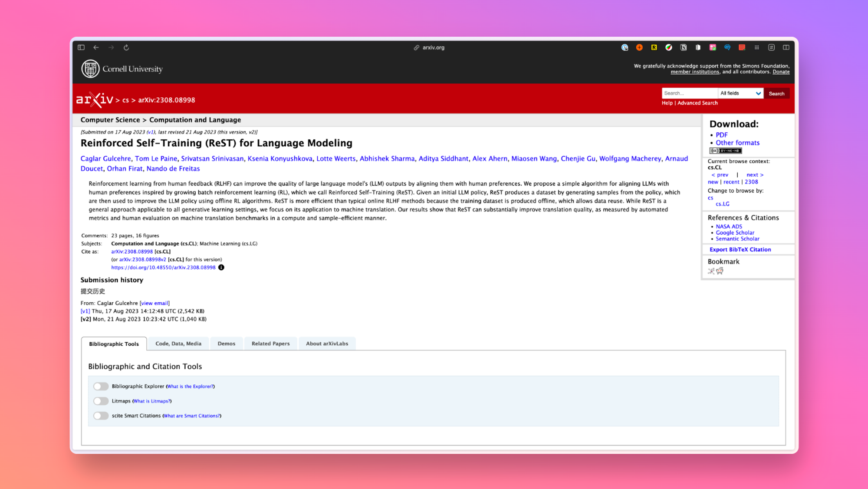Open author Nando de Freitas link
Image resolution: width=868 pixels, height=489 pixels.
click(173, 169)
